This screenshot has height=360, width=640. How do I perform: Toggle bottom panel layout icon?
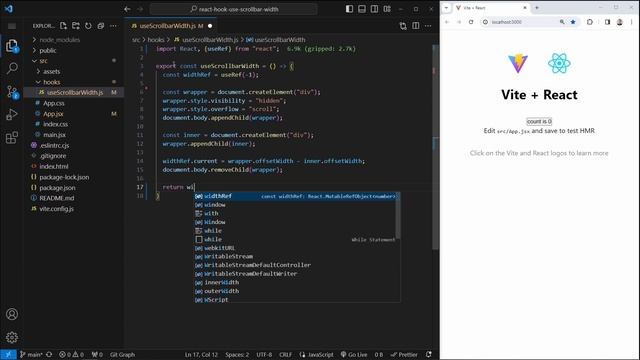(362, 9)
